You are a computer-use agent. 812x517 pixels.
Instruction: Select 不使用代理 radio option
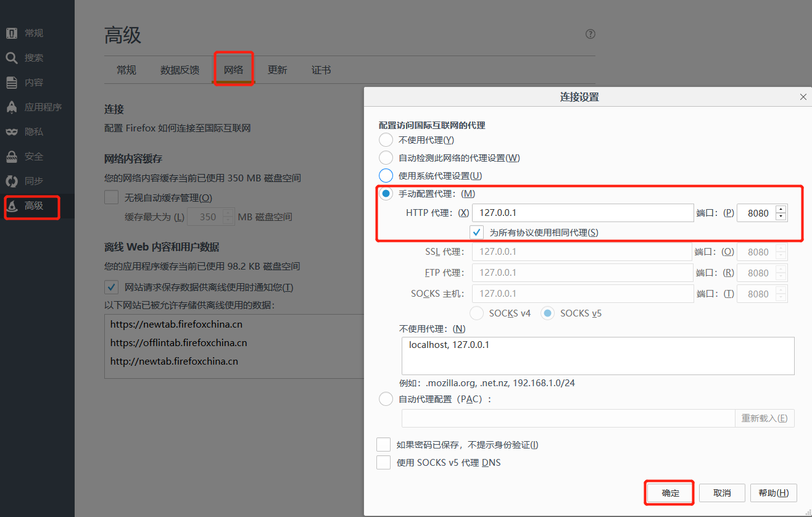(386, 140)
